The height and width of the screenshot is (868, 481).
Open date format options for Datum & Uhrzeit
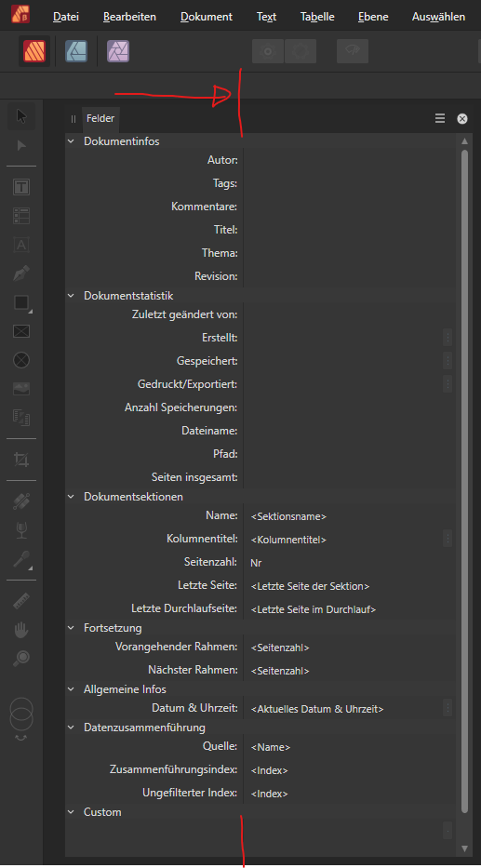pyautogui.click(x=448, y=708)
